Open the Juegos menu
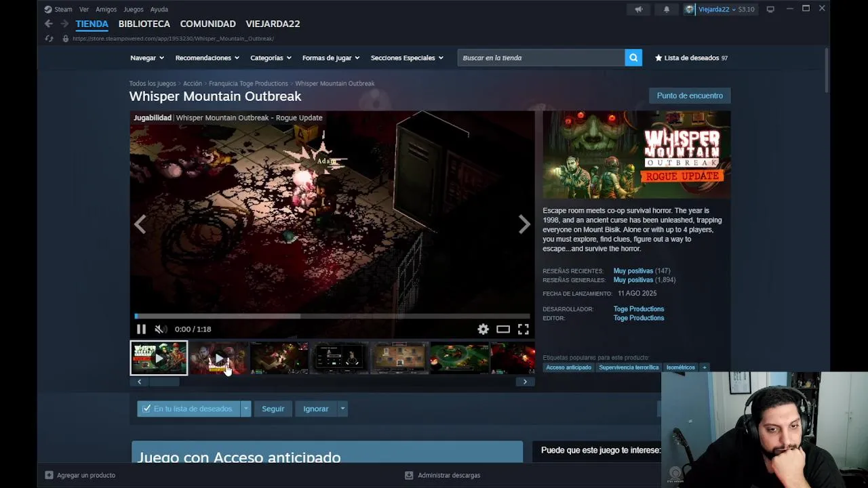 pos(134,9)
